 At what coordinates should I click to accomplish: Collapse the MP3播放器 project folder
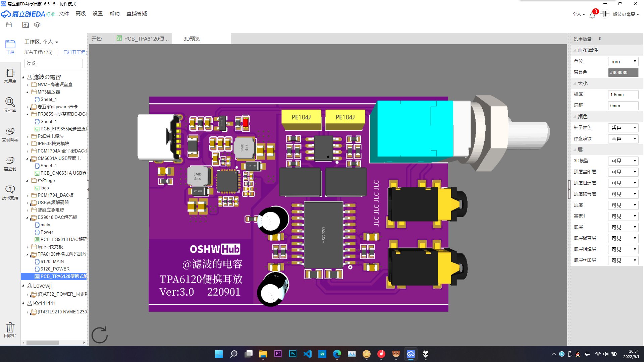pyautogui.click(x=28, y=92)
